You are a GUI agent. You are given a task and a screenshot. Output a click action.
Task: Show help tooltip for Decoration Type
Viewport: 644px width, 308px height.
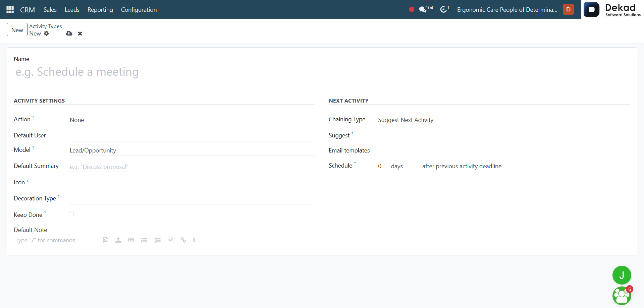pos(59,197)
